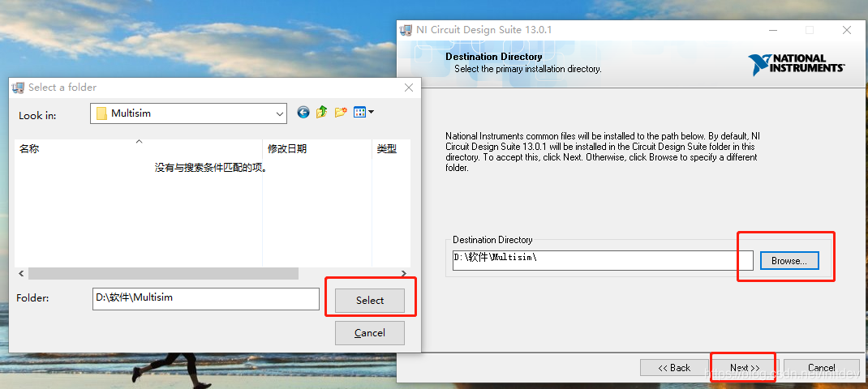Screen dimensions: 868x389
Task: Sort the list by 类型 column
Action: (391, 149)
